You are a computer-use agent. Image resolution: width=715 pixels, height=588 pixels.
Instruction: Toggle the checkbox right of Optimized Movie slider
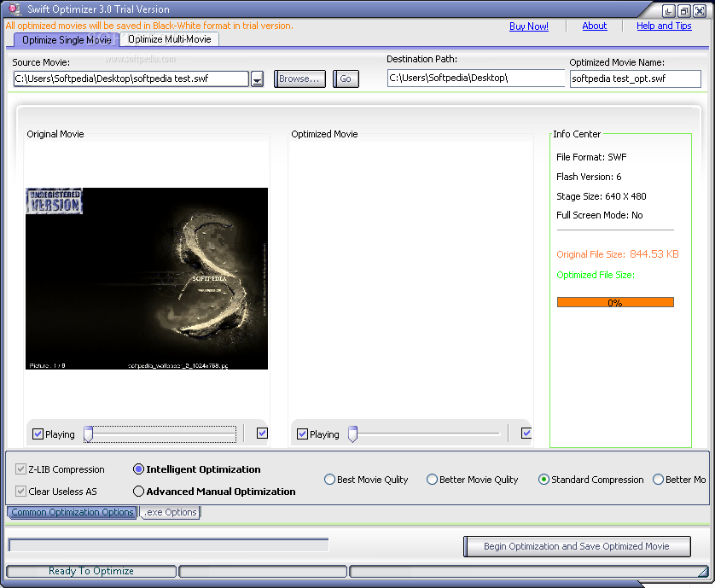[526, 433]
